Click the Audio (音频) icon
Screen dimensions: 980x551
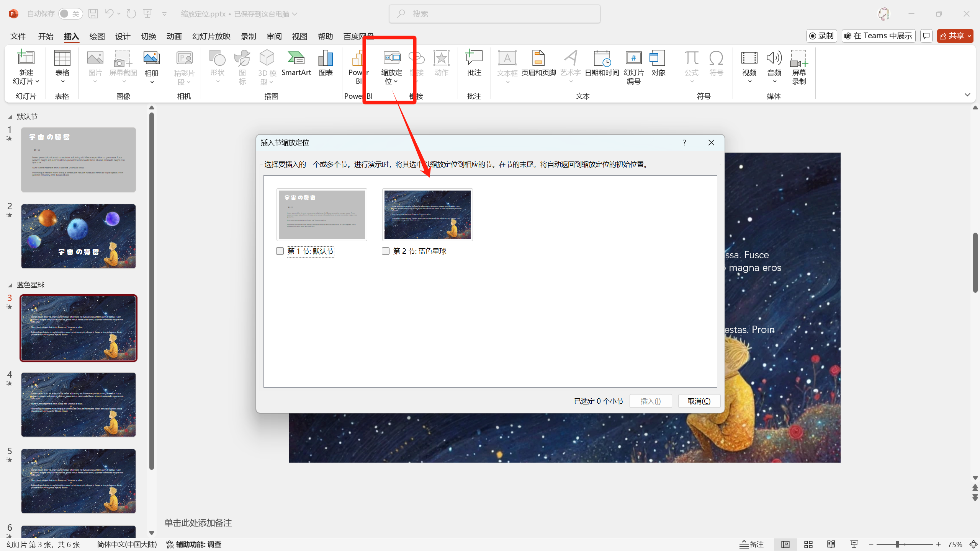pyautogui.click(x=774, y=58)
